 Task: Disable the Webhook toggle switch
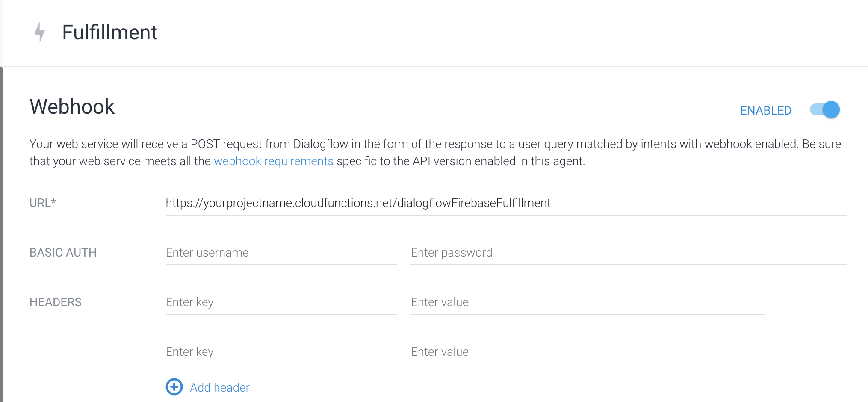(825, 110)
